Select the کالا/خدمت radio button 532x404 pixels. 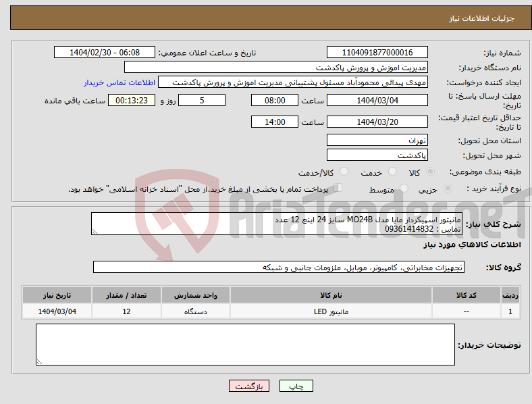[344, 172]
